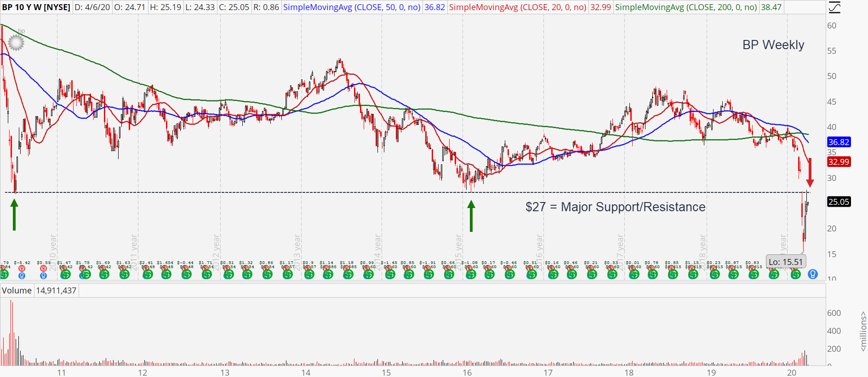Viewport: 868px width, 377px height.
Task: Click the R: 0.86 range value
Action: [x=266, y=7]
